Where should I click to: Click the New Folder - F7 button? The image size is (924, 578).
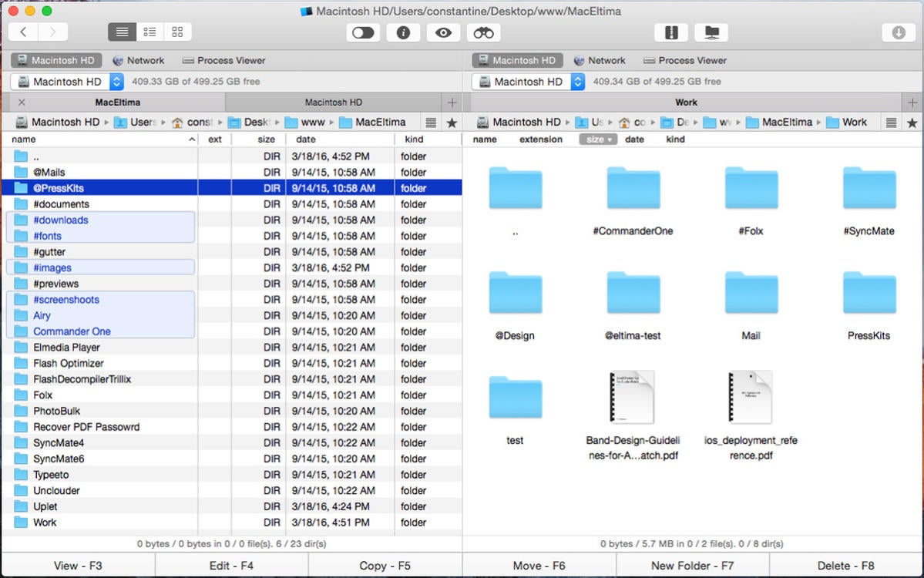pyautogui.click(x=692, y=566)
